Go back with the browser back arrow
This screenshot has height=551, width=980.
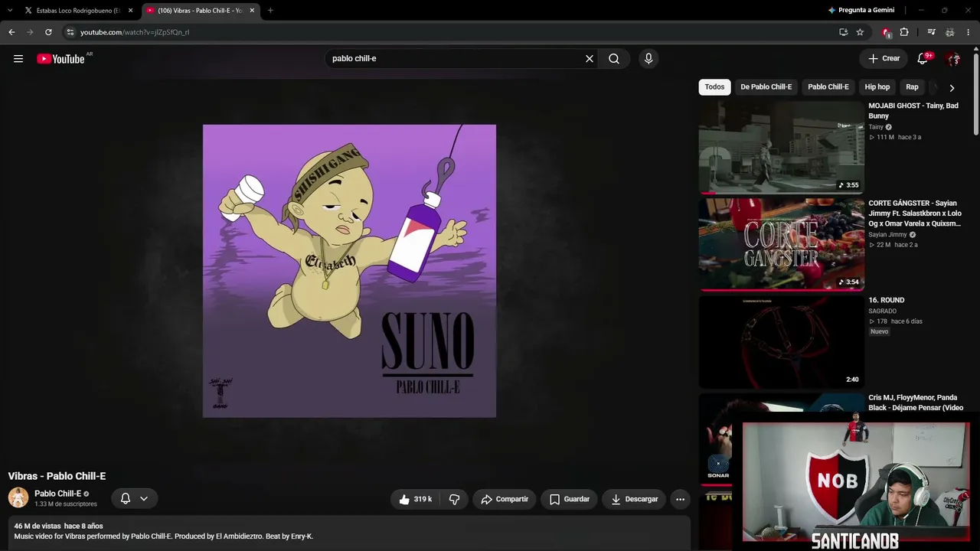[11, 32]
